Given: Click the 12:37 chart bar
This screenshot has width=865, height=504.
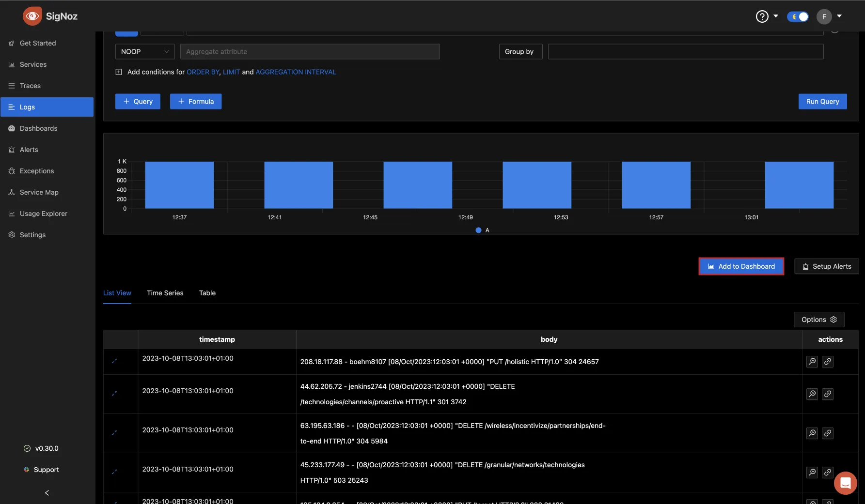Looking at the screenshot, I should 179,185.
